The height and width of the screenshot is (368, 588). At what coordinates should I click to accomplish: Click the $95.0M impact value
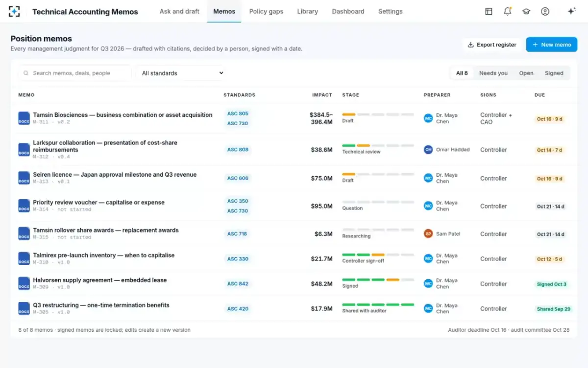pyautogui.click(x=321, y=206)
